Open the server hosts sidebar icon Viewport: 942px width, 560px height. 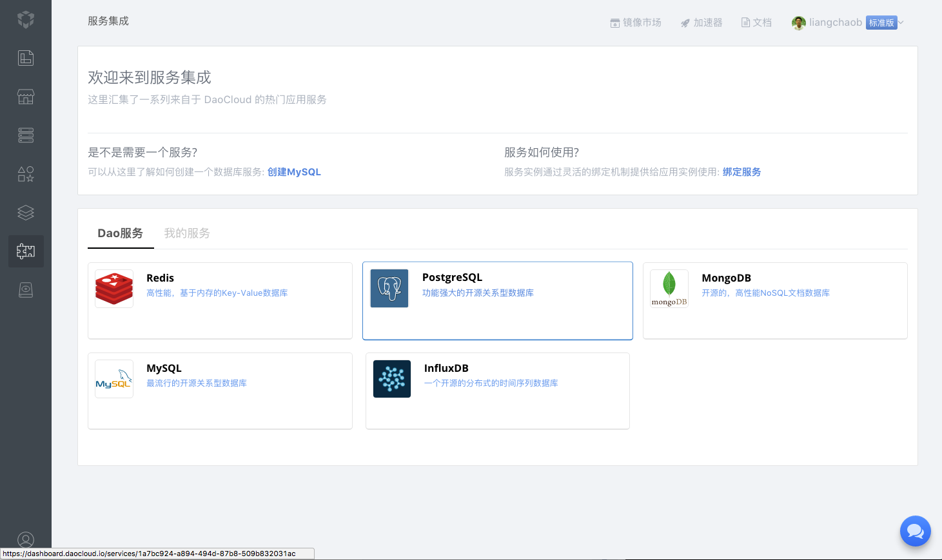coord(26,135)
